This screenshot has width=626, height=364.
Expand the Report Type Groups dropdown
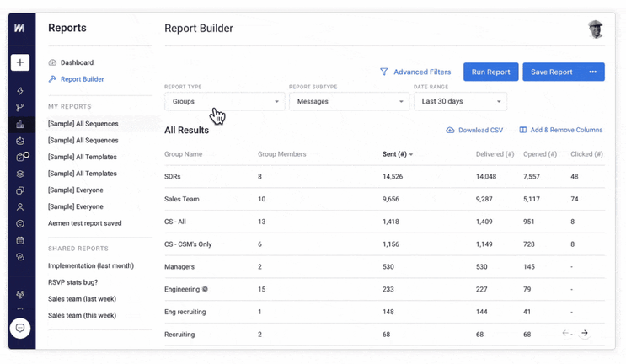pyautogui.click(x=225, y=101)
